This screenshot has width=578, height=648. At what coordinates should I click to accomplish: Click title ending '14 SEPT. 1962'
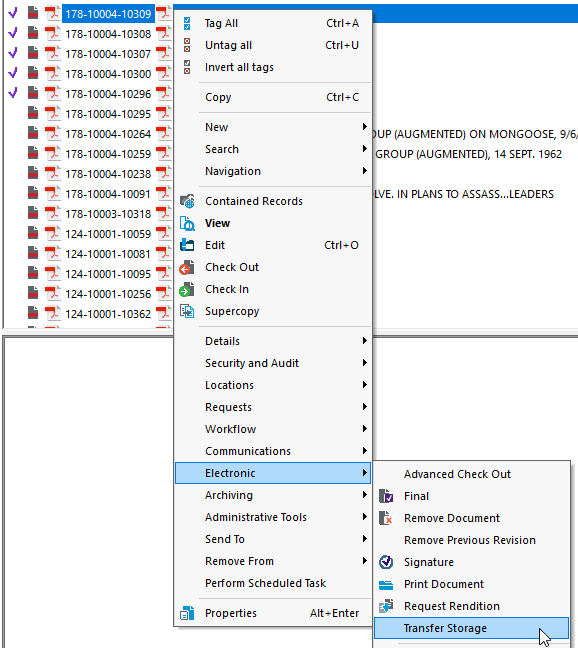click(x=468, y=154)
